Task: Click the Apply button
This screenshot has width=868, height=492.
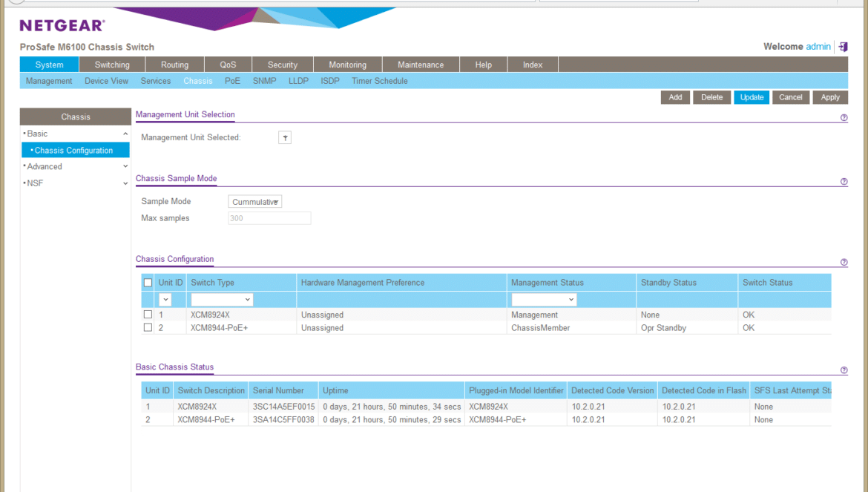Action: pyautogui.click(x=830, y=97)
